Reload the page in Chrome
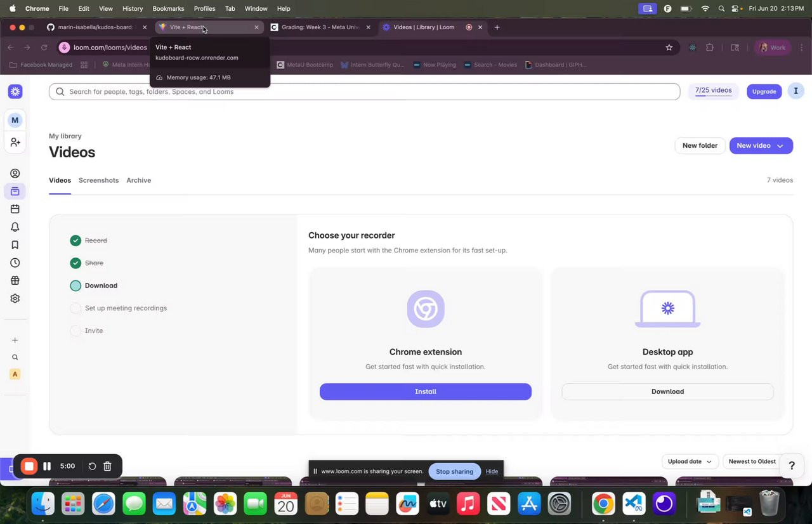Screen dimensions: 812x524 tap(44, 48)
